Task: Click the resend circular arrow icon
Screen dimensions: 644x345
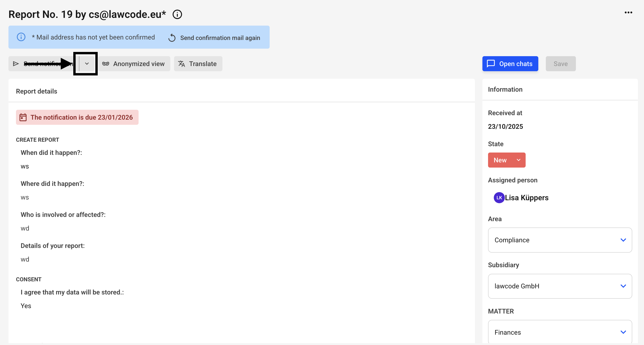Action: tap(172, 38)
